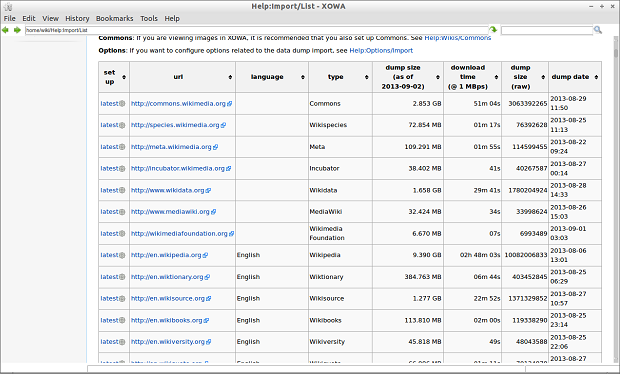
Task: Click the raw size value 3063392265
Action: (527, 104)
